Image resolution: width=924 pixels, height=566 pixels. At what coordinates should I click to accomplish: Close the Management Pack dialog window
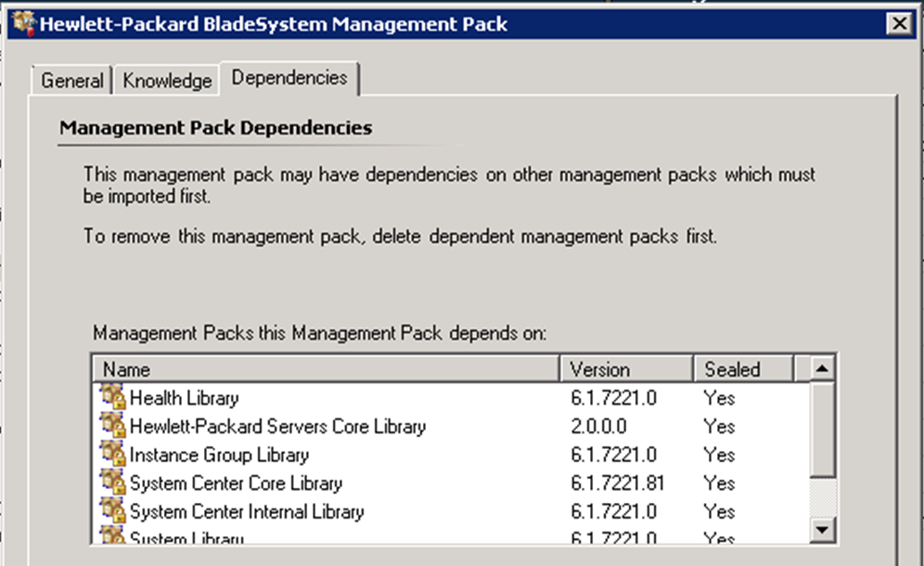click(x=897, y=24)
